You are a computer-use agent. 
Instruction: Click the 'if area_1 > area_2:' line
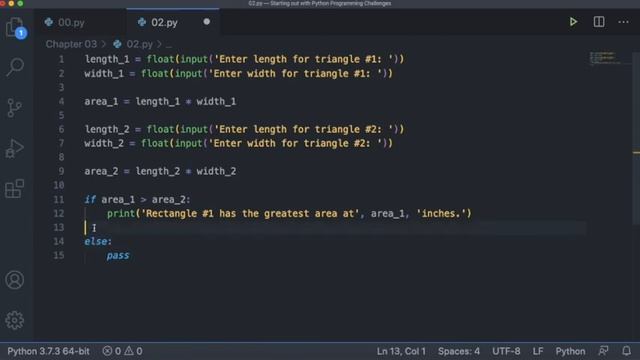(x=137, y=200)
